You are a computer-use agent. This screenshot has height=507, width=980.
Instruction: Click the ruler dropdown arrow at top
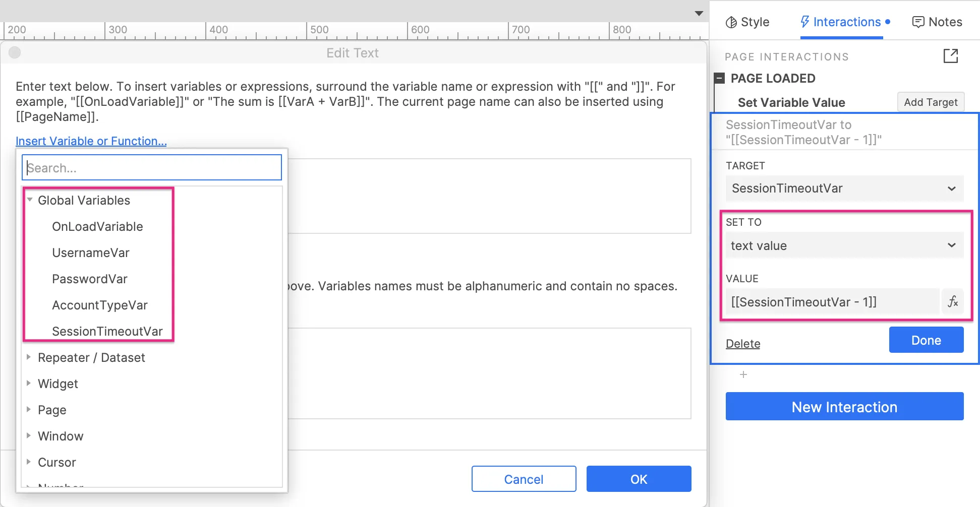click(x=699, y=13)
